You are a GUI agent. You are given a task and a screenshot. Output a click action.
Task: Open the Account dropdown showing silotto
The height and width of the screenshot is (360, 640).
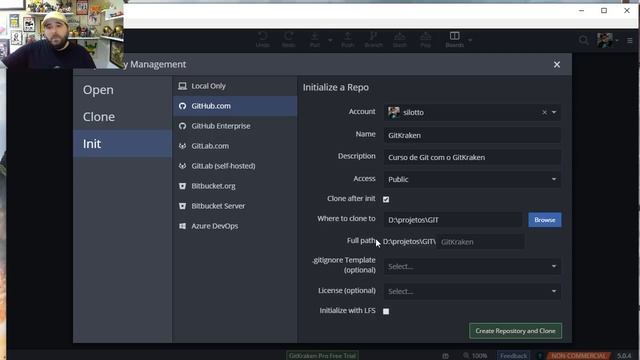pos(553,112)
